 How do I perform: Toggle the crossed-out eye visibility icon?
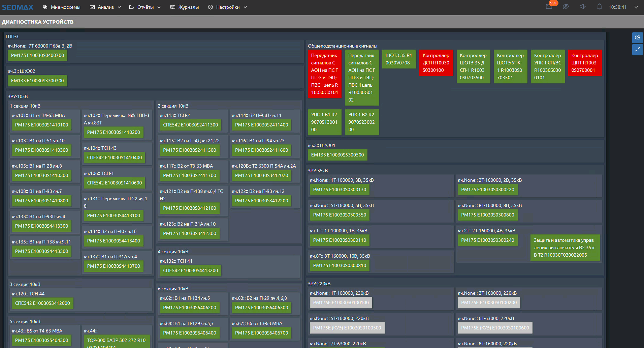point(566,7)
